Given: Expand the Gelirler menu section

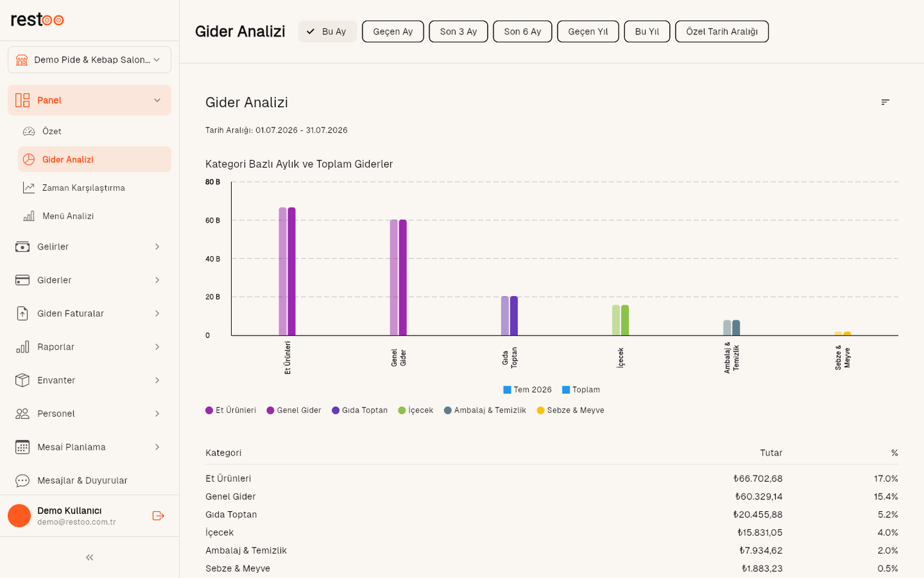Looking at the screenshot, I should (90, 247).
